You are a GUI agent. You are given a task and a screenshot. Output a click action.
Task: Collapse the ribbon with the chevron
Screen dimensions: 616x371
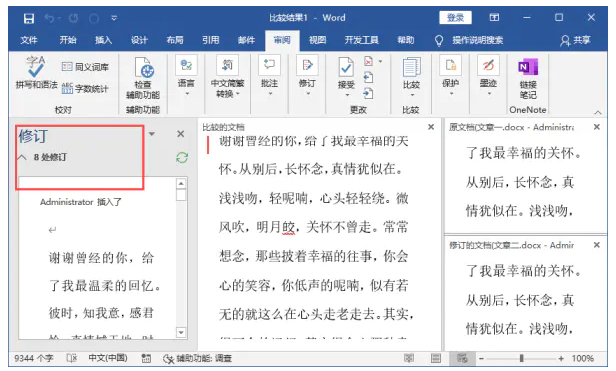click(598, 112)
